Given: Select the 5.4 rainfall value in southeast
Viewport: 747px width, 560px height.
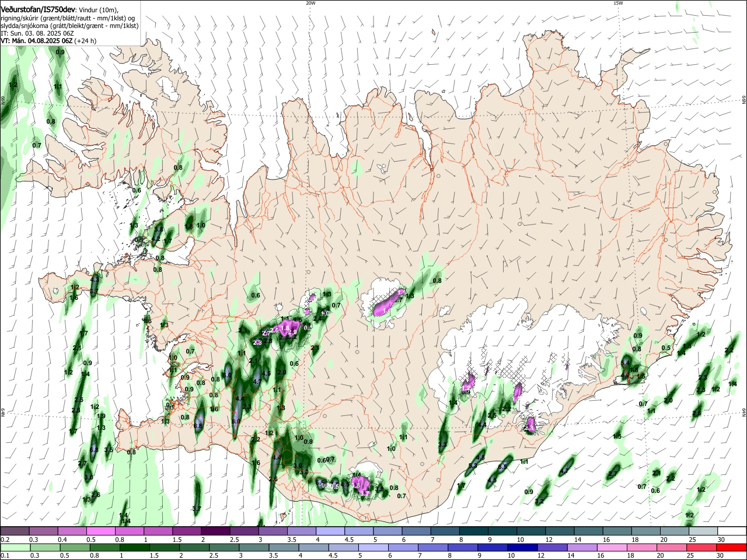Looking at the screenshot, I should click(x=625, y=363).
